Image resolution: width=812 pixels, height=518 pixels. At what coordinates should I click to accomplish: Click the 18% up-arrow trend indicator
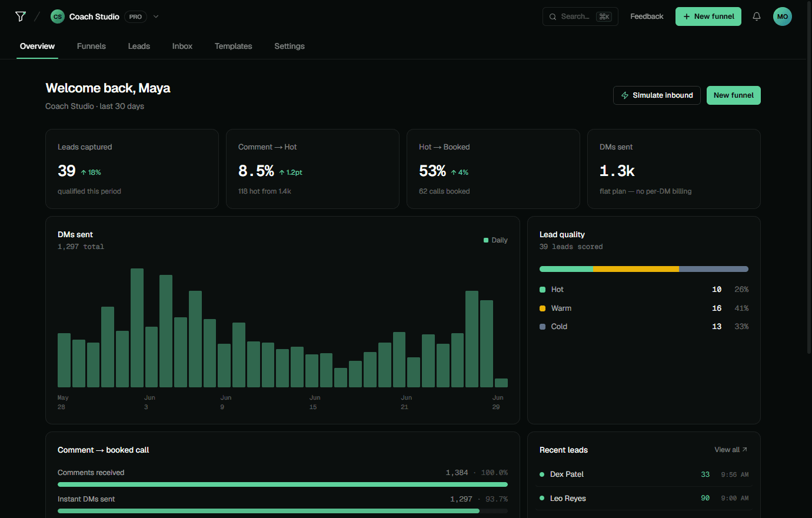91,172
